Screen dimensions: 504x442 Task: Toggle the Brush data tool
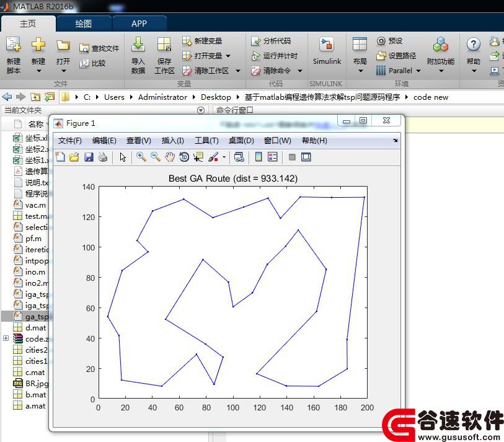[213, 157]
